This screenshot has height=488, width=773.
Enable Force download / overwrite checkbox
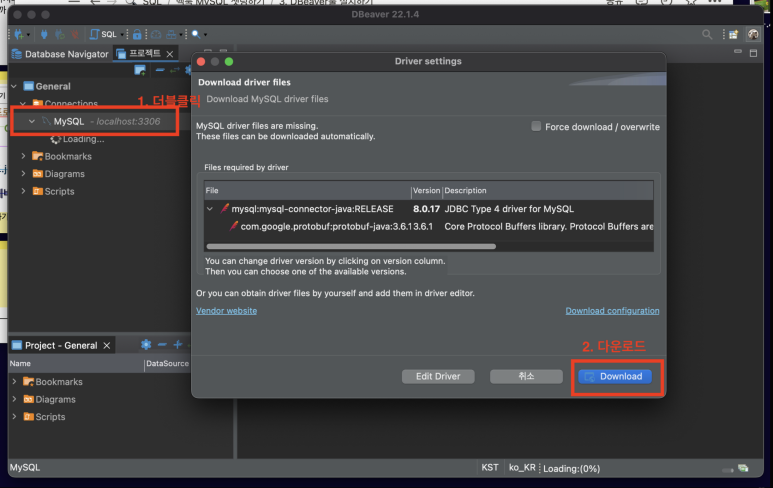click(x=536, y=126)
